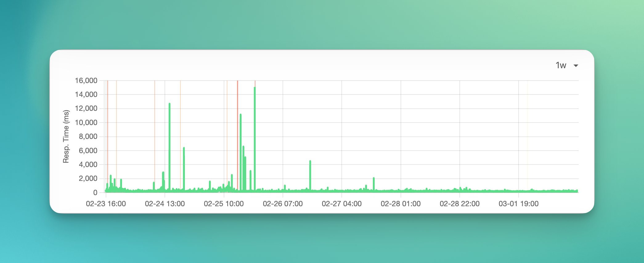
Task: Click the 02-24 13:00 x-axis label
Action: coord(165,204)
